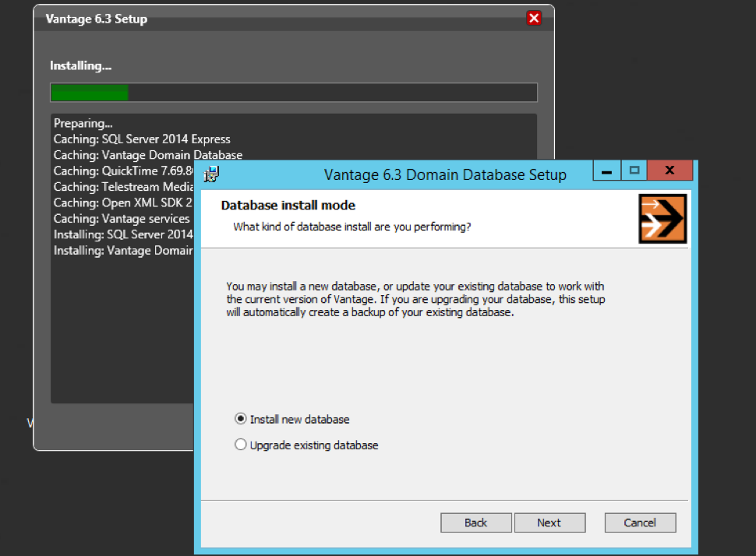Maximize the Domain Database Setup dialog
This screenshot has height=556, width=756.
pos(634,171)
